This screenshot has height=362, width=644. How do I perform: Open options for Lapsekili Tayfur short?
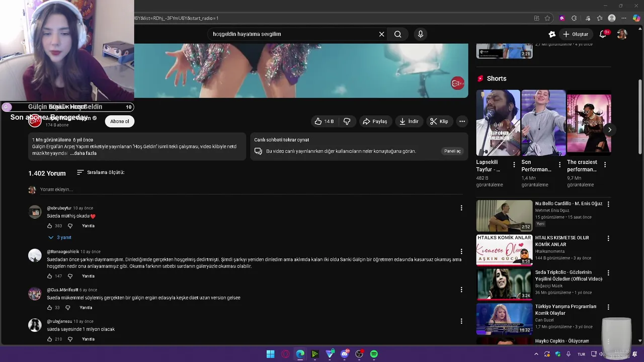pos(514,164)
